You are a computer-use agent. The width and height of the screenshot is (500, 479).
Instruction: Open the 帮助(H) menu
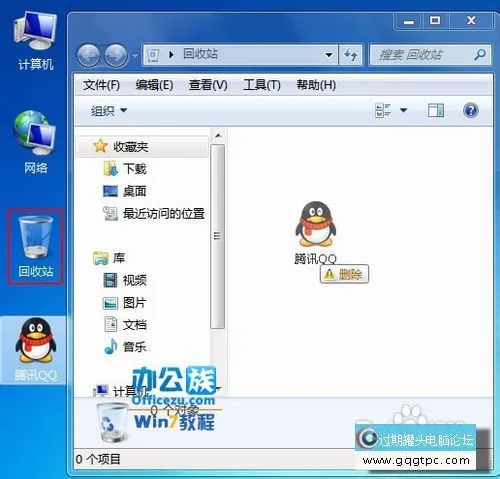pyautogui.click(x=316, y=85)
